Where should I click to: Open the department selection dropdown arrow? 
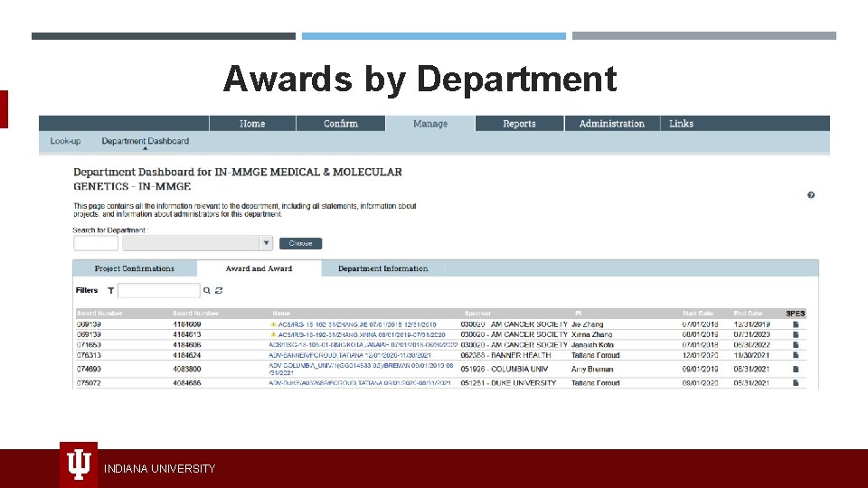pyautogui.click(x=266, y=243)
